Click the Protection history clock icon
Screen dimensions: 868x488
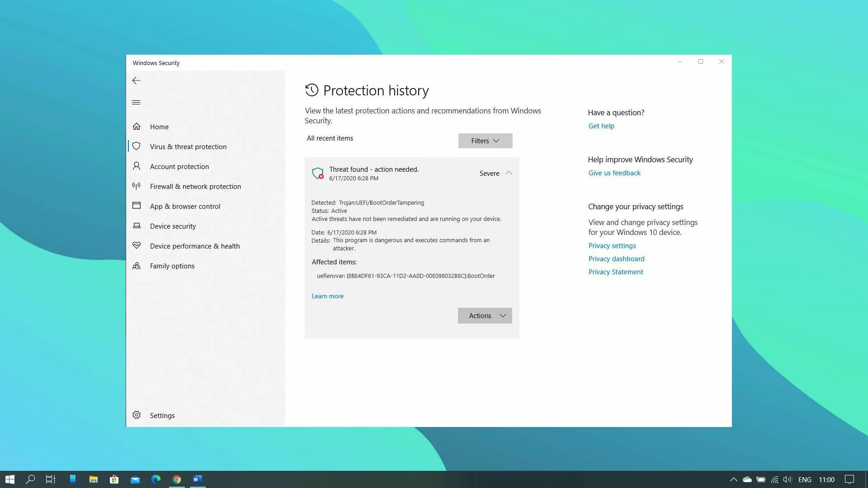pos(312,90)
